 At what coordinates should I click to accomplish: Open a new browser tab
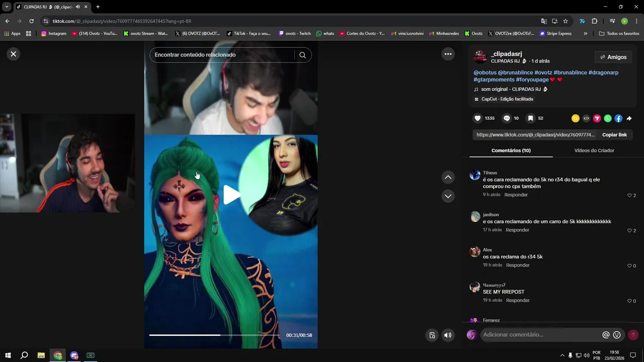click(98, 7)
